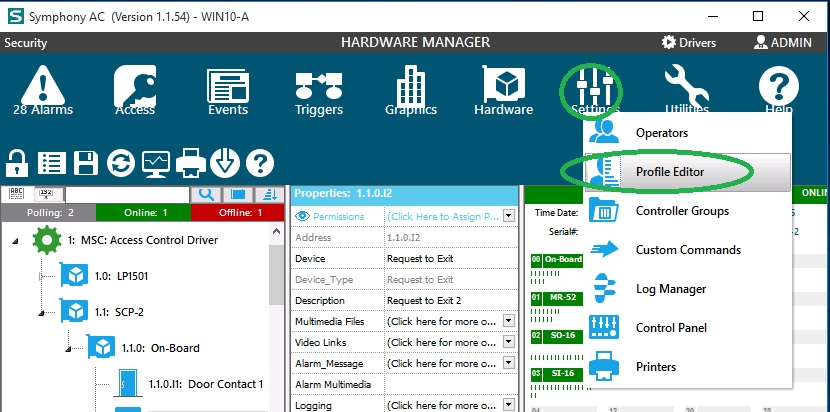The image size is (830, 412).
Task: Open the 28 Alarms module
Action: (x=43, y=90)
